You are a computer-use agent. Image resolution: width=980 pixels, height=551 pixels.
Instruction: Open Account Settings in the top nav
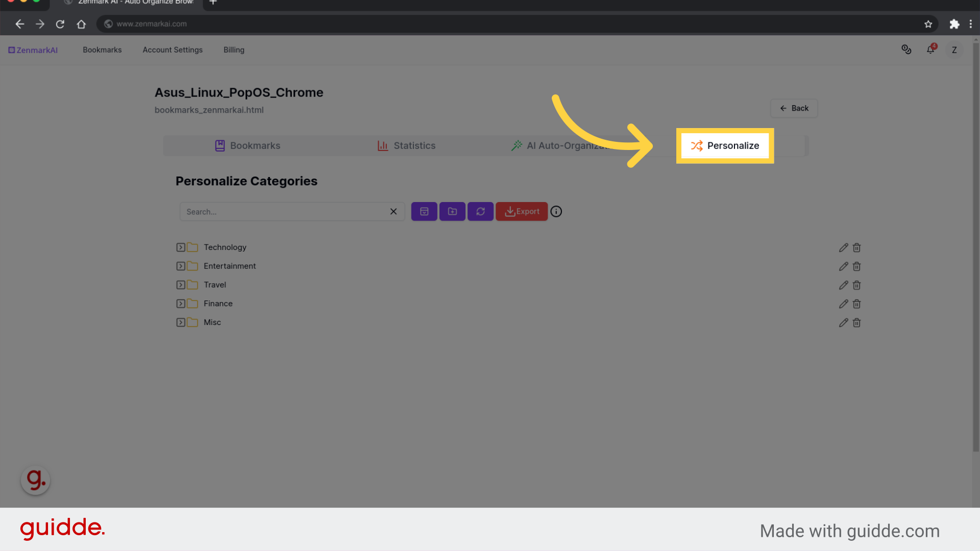173,50
